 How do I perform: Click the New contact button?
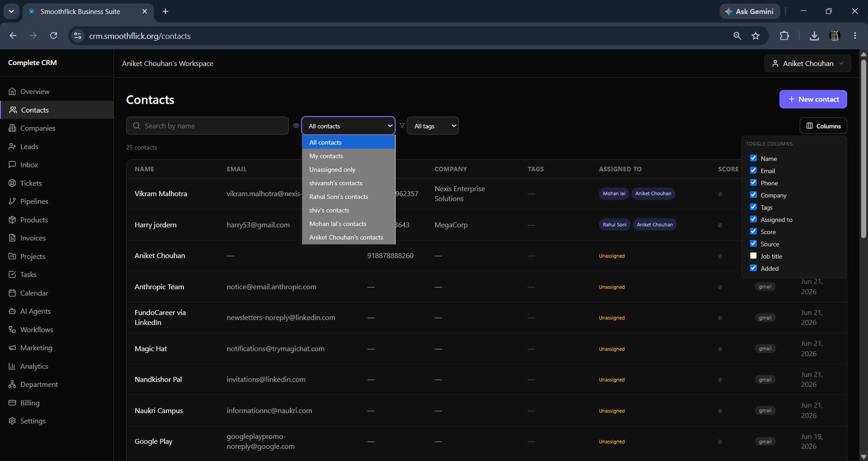coord(813,99)
